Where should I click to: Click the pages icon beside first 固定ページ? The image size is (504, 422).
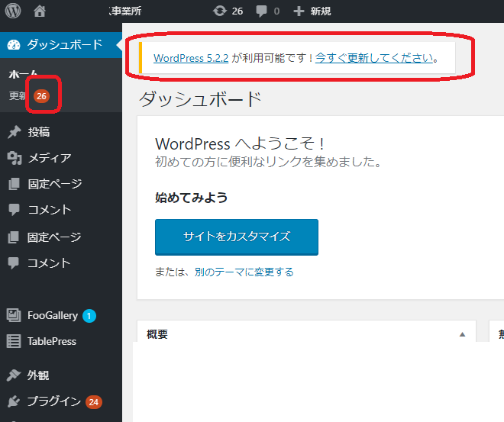(x=14, y=184)
